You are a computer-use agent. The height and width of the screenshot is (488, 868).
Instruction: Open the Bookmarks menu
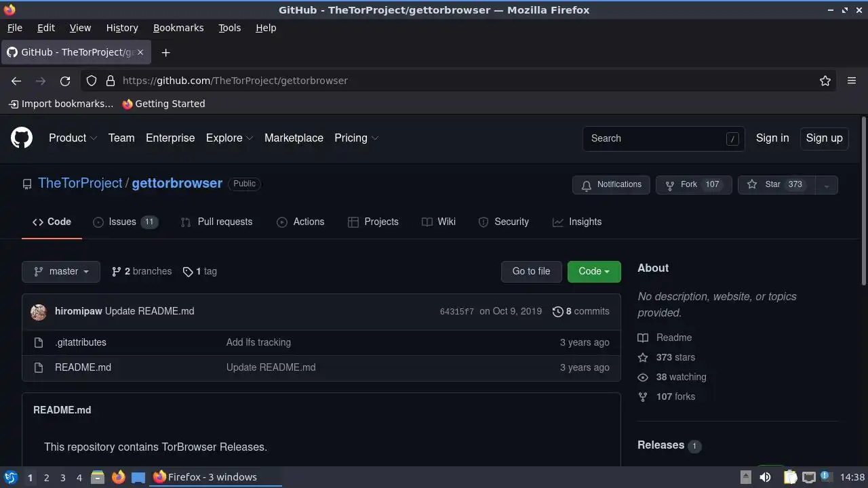click(x=178, y=28)
